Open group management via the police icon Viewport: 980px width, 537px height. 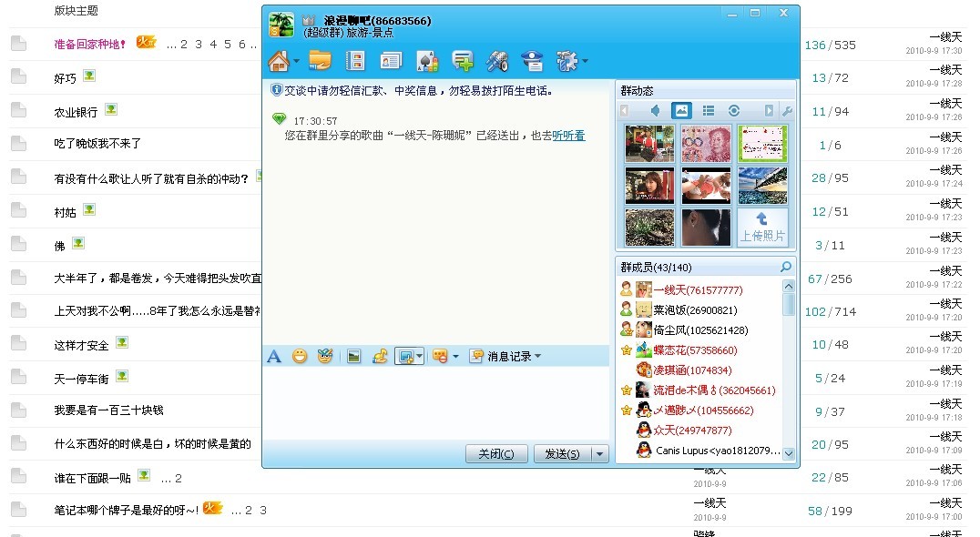point(533,60)
